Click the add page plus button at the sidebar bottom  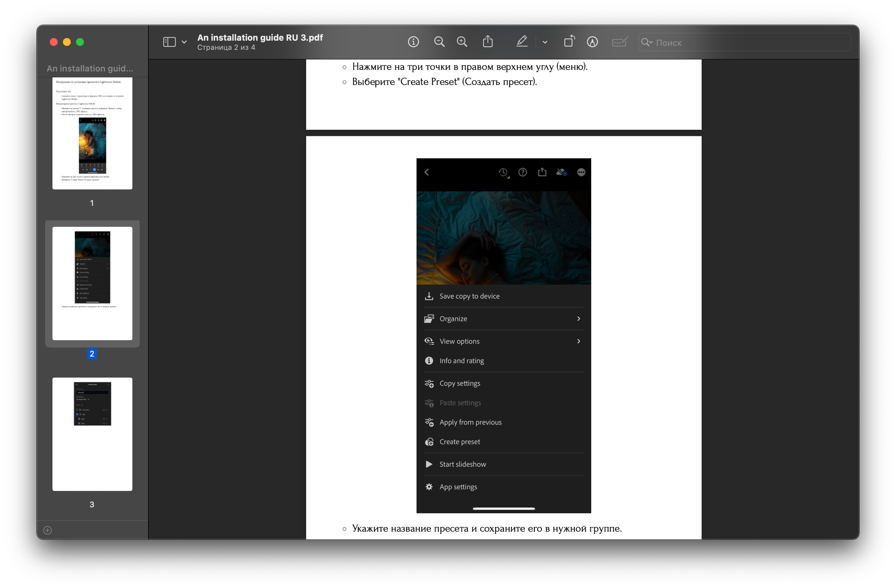click(48, 530)
